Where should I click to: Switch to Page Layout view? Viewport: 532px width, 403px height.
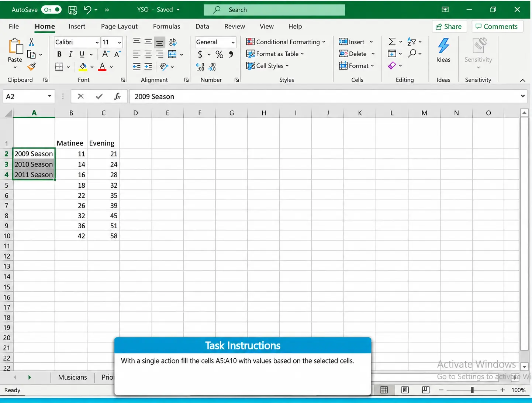coord(405,390)
